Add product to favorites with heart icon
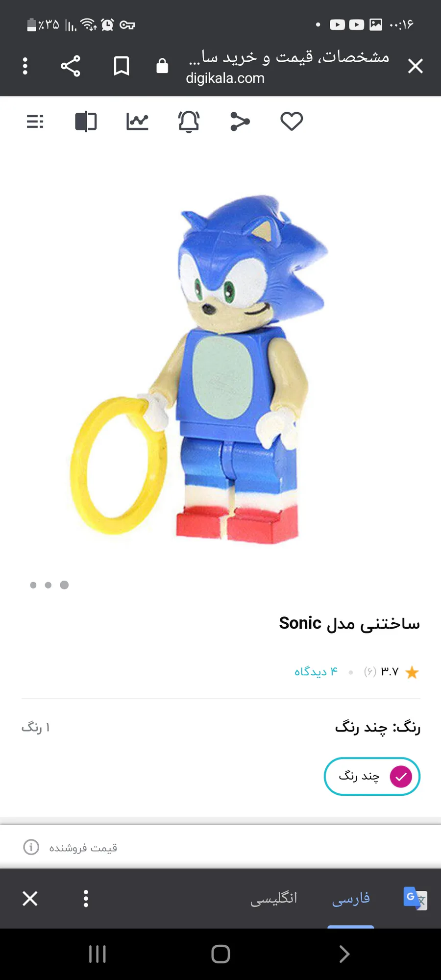This screenshot has height=980, width=441. pos(292,121)
